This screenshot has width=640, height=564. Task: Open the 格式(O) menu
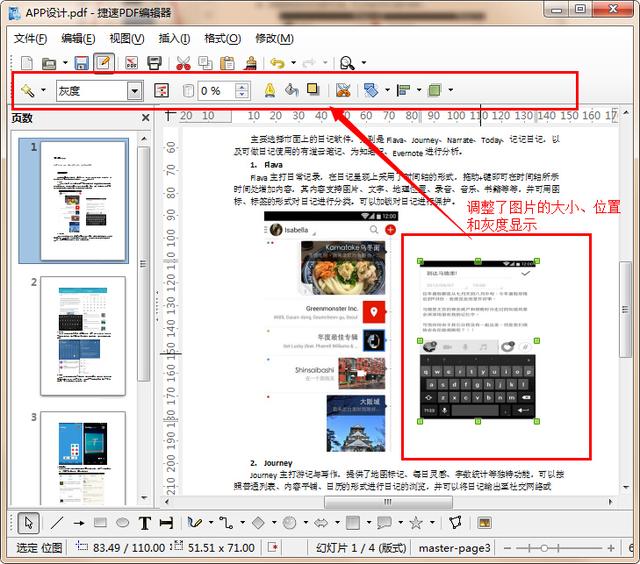(222, 39)
